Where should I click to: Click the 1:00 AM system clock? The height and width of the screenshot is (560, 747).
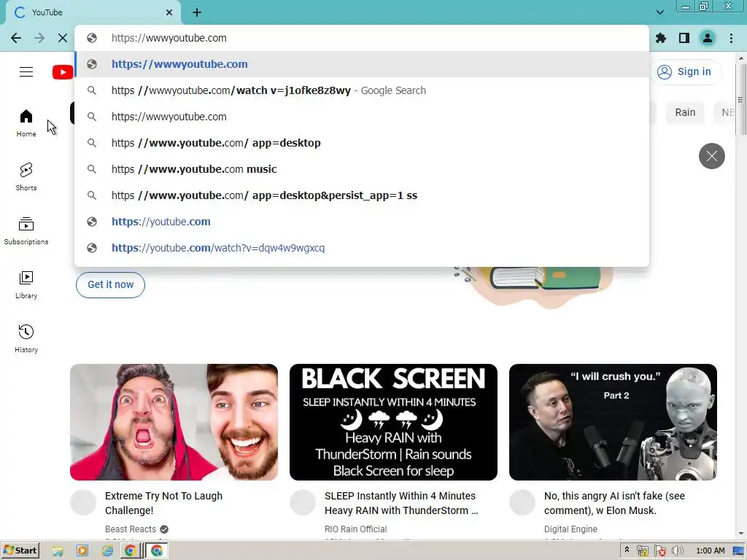711,551
